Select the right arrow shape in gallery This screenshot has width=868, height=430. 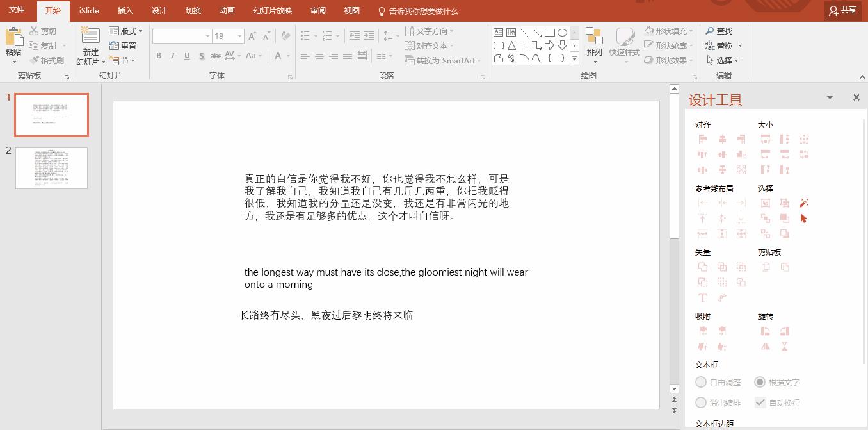(549, 45)
